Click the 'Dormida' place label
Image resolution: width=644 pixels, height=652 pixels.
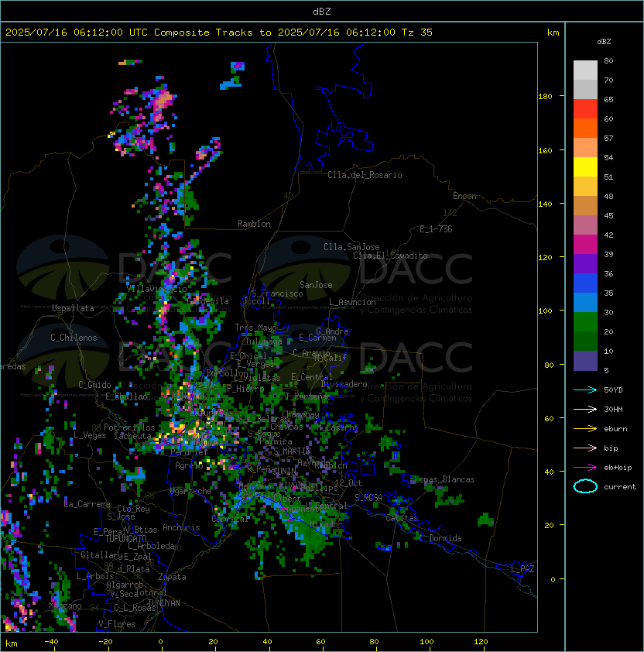[x=445, y=538]
